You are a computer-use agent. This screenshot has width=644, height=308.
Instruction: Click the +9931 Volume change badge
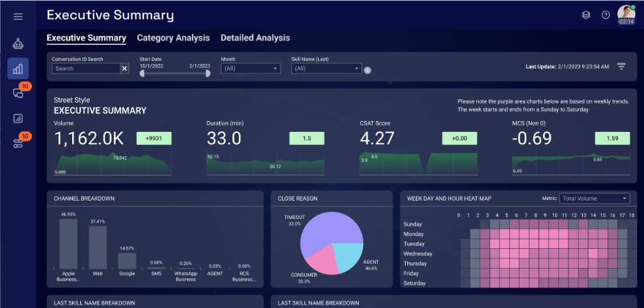pyautogui.click(x=154, y=138)
